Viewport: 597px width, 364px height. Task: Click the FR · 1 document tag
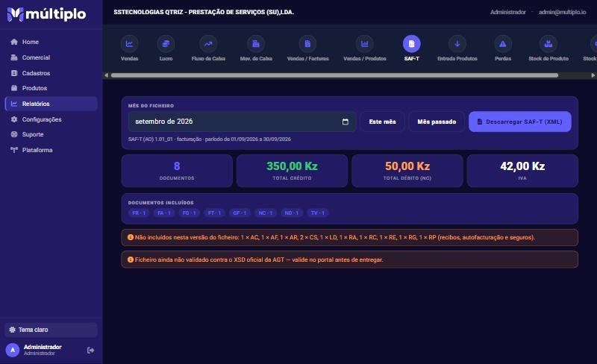coord(139,213)
